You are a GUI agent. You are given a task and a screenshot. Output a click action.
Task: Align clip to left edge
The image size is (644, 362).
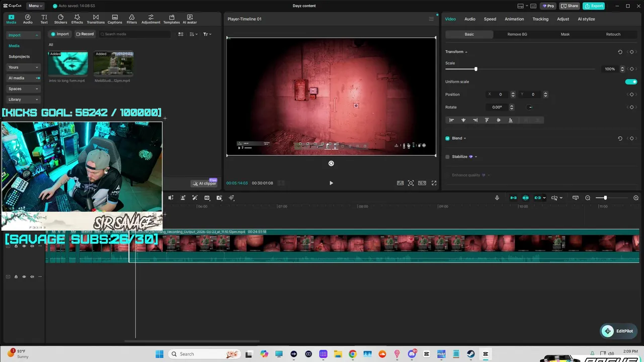451,120
